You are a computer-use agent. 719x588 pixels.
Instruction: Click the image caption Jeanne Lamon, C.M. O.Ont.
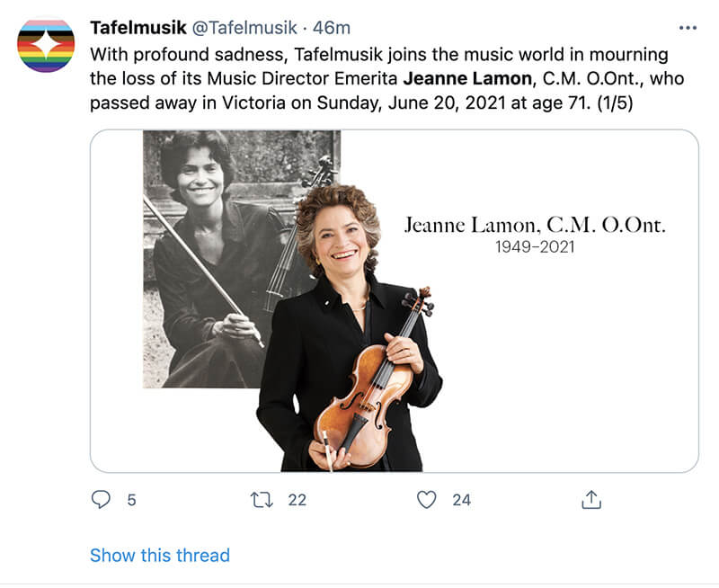(x=535, y=225)
